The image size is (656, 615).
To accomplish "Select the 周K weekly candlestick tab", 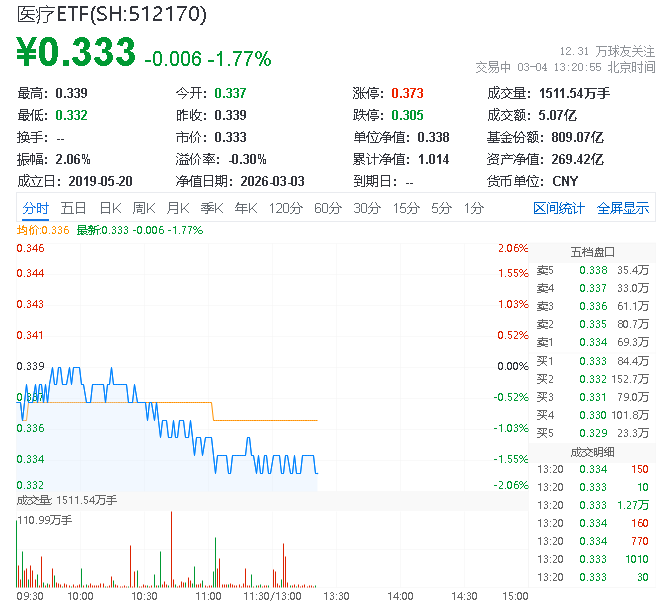I will (x=144, y=208).
